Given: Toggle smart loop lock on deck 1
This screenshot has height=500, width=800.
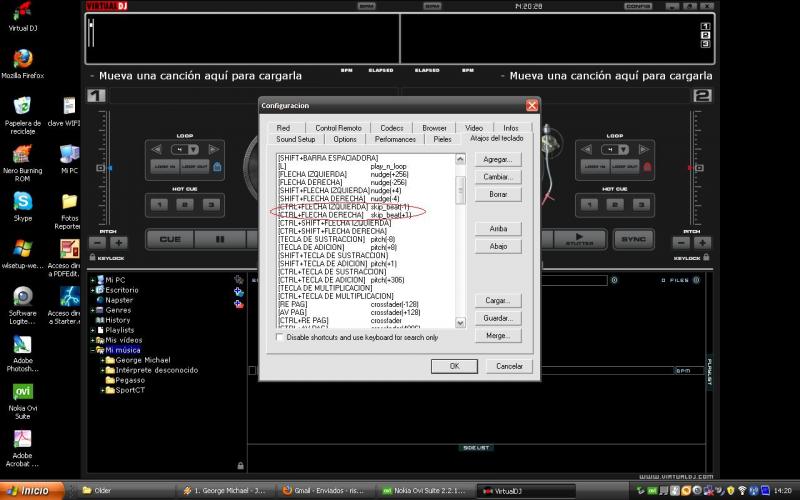Looking at the screenshot, I should coord(217,167).
